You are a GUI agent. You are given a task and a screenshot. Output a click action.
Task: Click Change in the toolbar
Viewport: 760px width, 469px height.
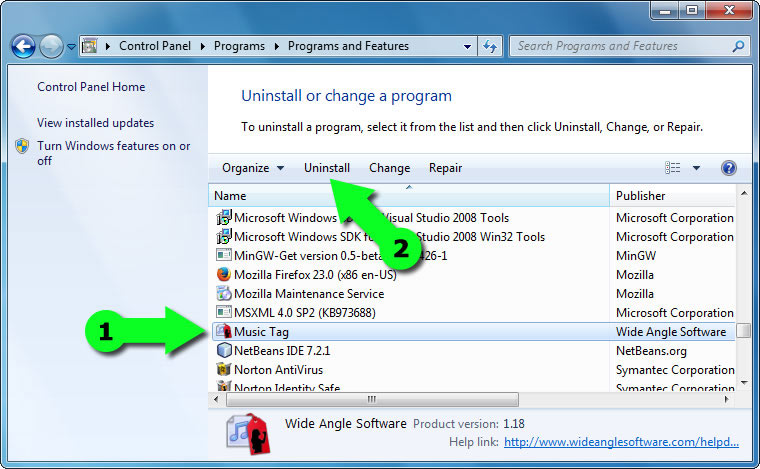pyautogui.click(x=389, y=168)
